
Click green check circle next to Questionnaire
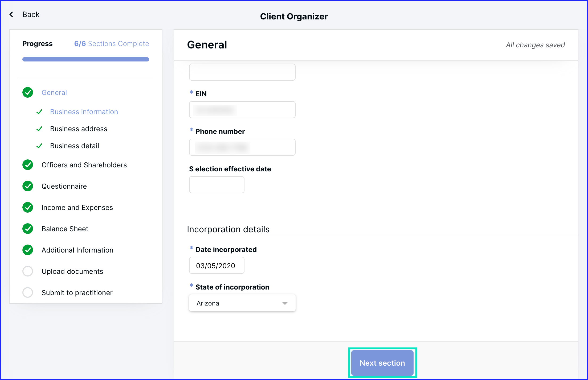tap(28, 186)
